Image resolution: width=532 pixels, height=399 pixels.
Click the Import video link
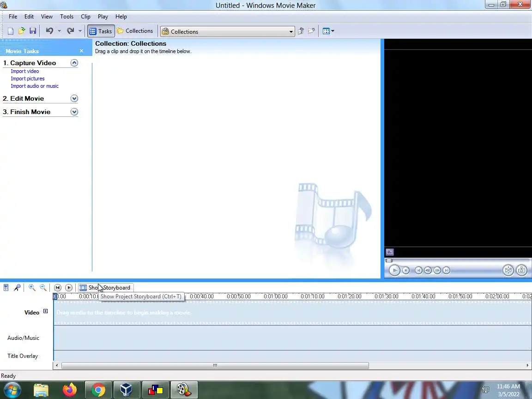click(x=25, y=71)
